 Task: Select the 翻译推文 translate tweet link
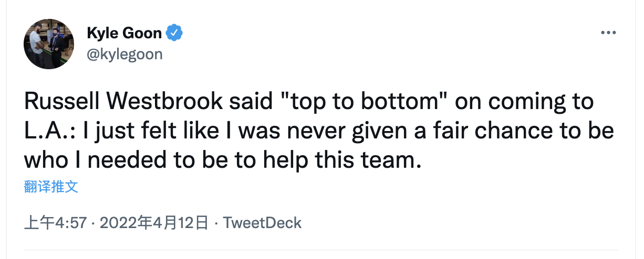[51, 187]
